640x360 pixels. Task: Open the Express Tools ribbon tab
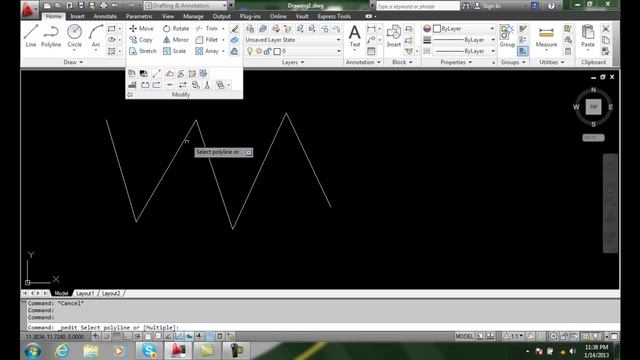point(334,16)
